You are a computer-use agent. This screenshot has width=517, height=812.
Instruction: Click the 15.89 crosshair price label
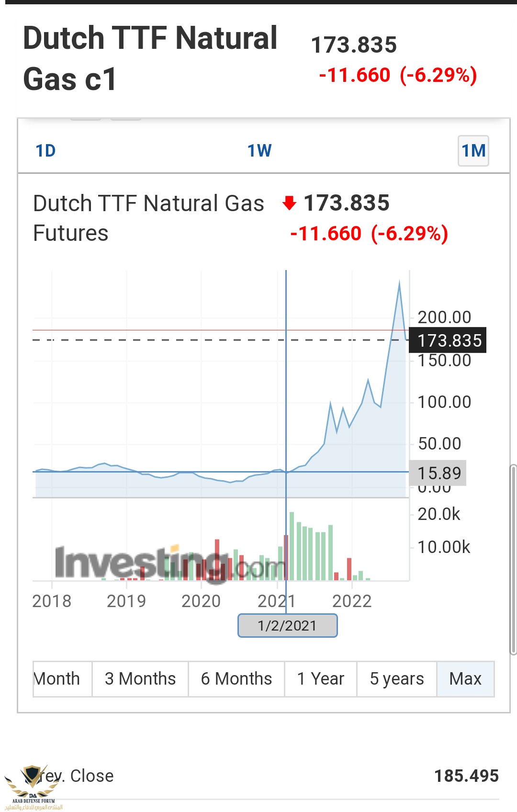point(438,473)
